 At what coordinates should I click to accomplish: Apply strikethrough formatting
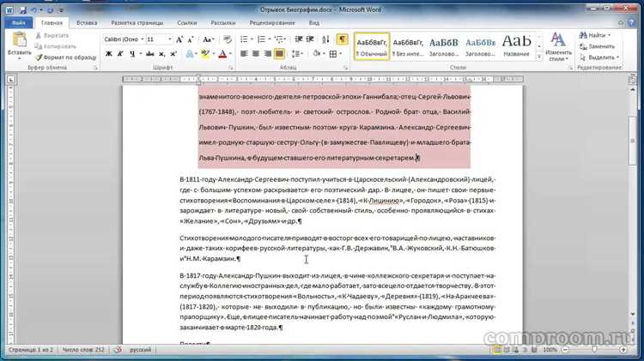tap(150, 54)
